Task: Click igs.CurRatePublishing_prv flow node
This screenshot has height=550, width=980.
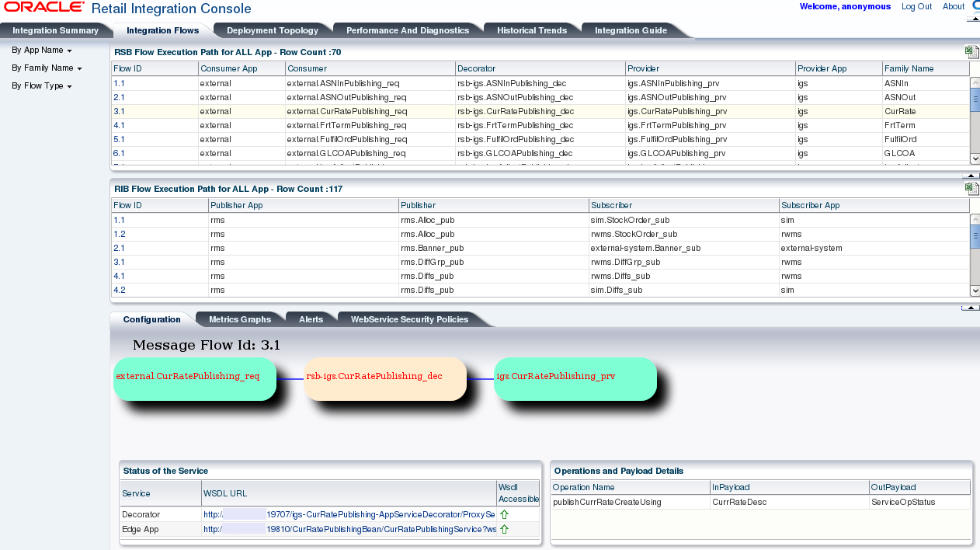Action: pos(575,378)
